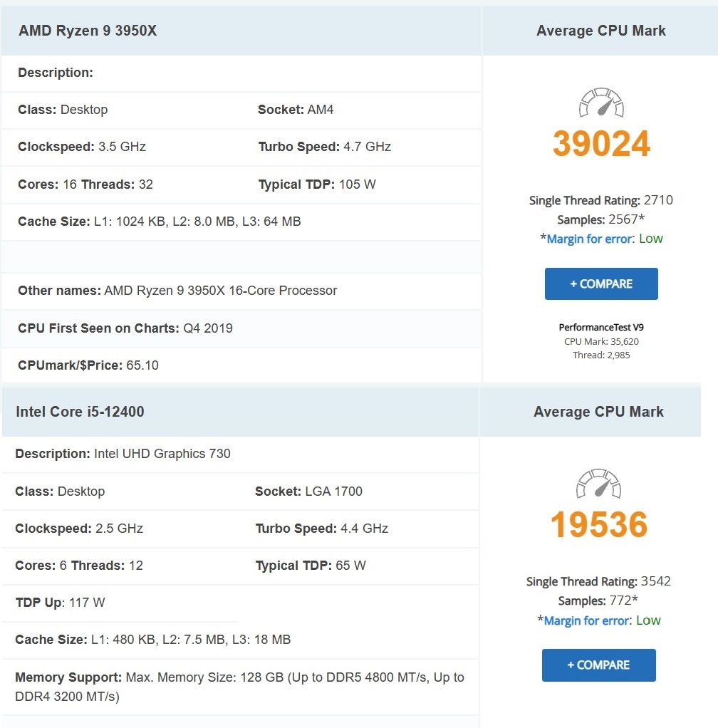Click the Socket AM4 field
Screen dimensions: 718x728
296,110
